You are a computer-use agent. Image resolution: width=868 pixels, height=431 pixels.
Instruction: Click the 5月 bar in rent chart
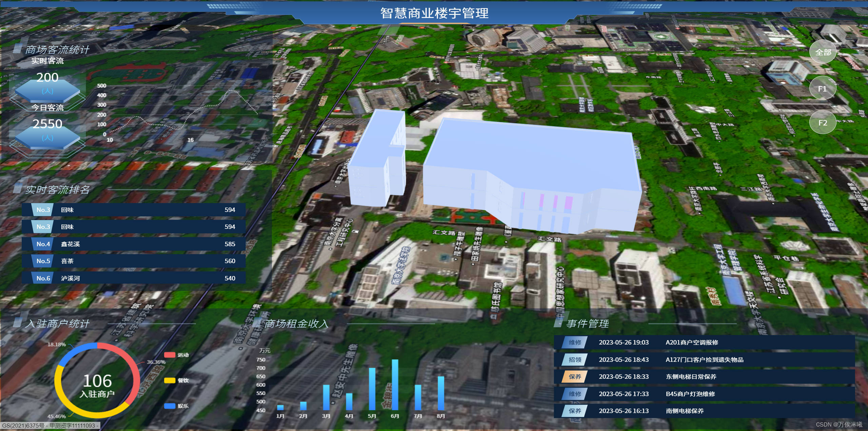click(372, 389)
